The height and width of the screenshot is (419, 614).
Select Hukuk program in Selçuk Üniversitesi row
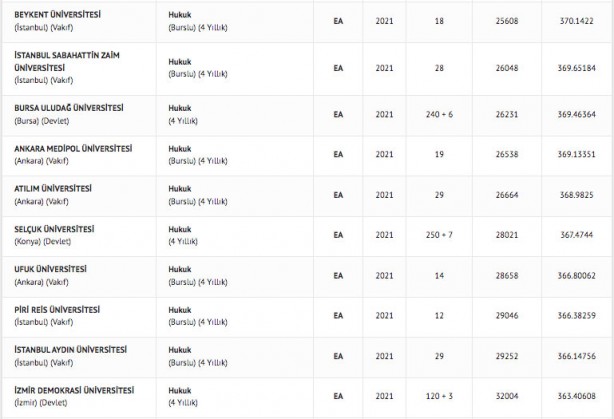click(x=181, y=228)
